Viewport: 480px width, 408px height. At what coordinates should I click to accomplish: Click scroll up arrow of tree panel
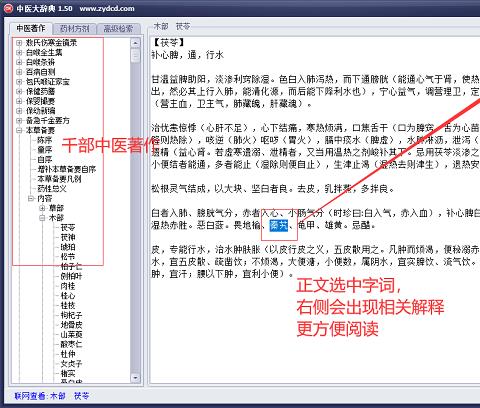click(x=135, y=43)
